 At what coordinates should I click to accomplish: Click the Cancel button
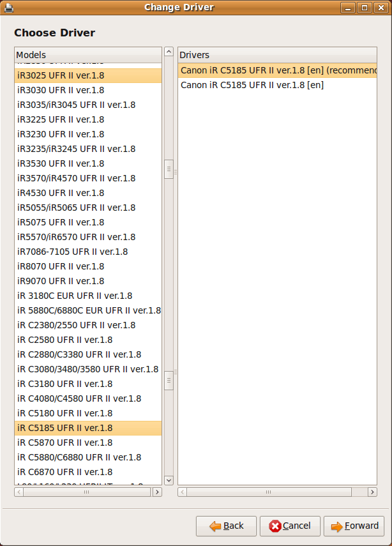tap(290, 526)
